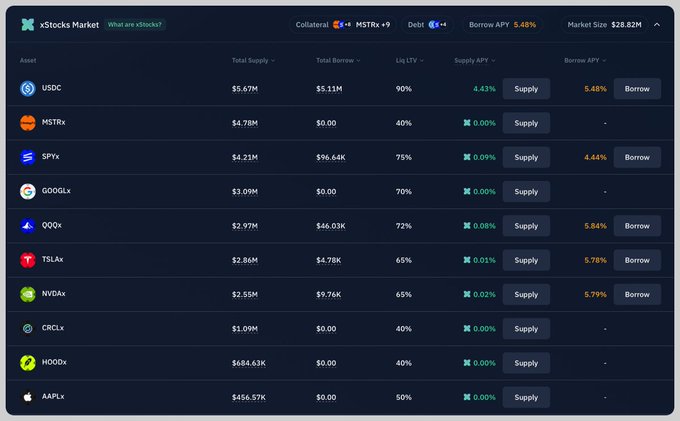Viewport: 680px width, 421px height.
Task: Click the QQQx asset icon
Action: (28, 225)
